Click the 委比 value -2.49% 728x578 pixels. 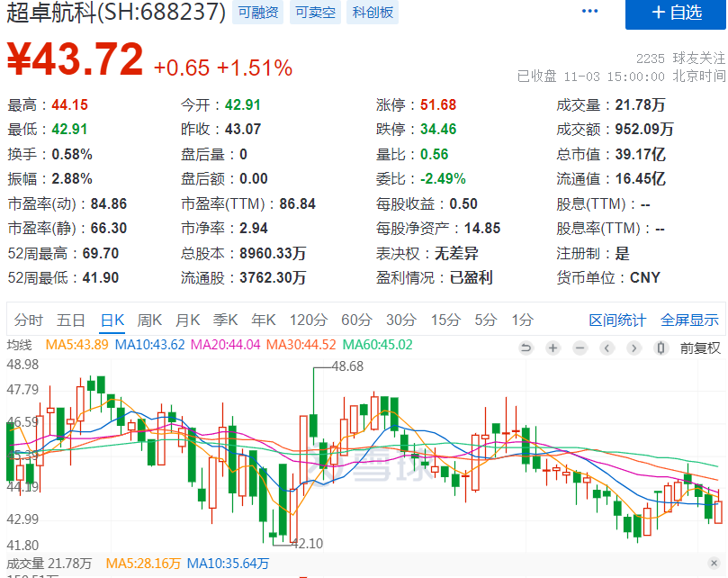[x=443, y=179]
